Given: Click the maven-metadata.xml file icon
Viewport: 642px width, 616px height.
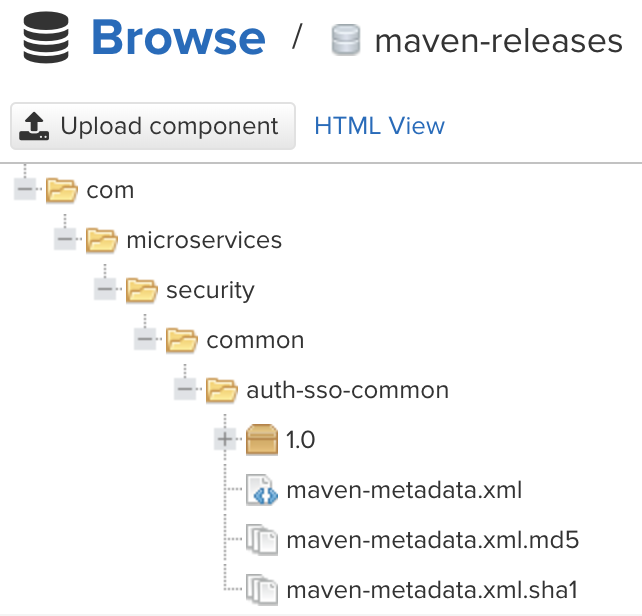Looking at the screenshot, I should (x=262, y=490).
